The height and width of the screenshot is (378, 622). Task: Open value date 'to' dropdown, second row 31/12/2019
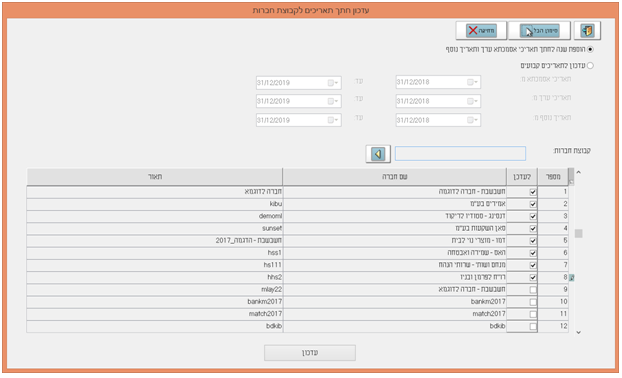click(x=333, y=101)
